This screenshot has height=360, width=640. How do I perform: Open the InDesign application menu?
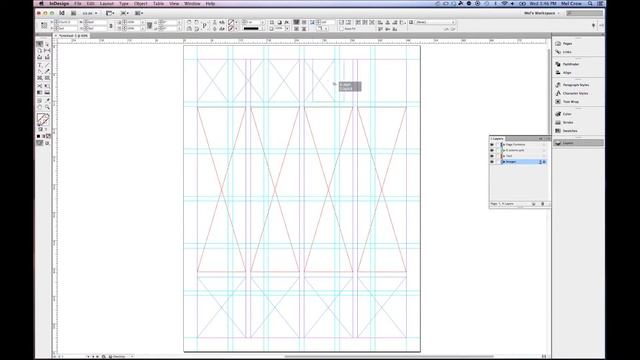click(59, 3)
